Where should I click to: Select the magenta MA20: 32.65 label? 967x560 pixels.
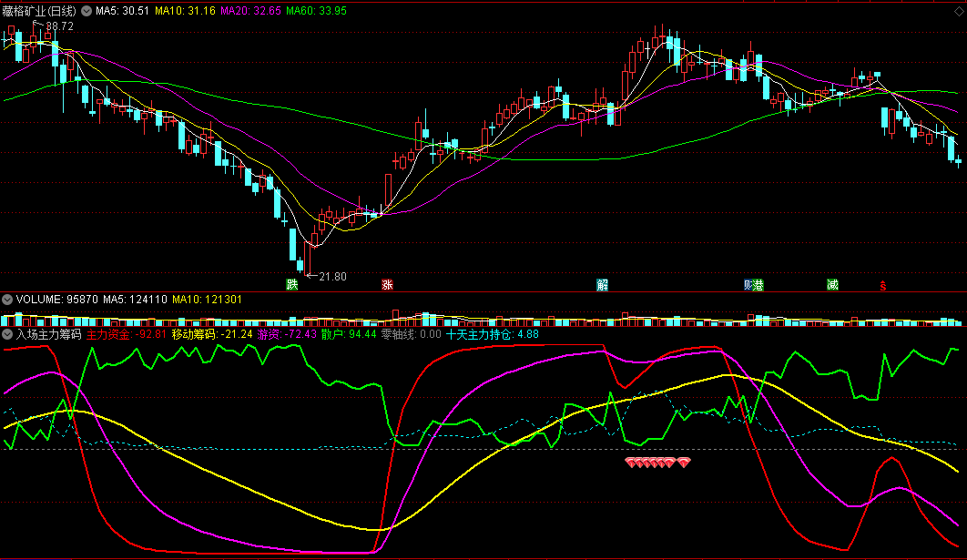(250, 11)
